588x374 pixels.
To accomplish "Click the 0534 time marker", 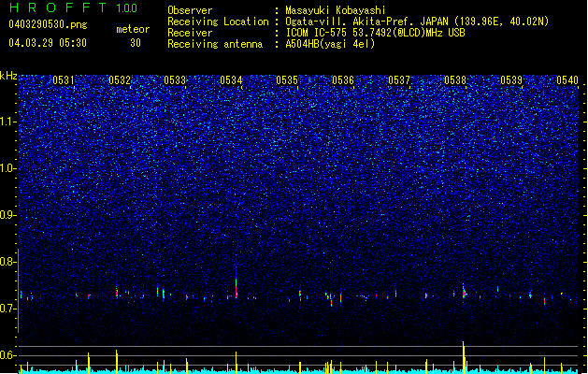I will coord(231,80).
